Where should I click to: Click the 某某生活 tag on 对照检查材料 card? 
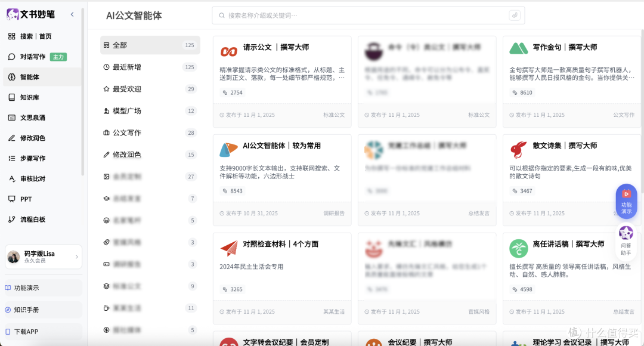point(334,312)
